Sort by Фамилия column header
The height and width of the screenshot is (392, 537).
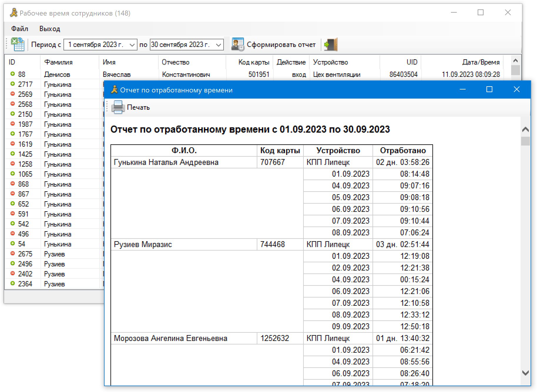pyautogui.click(x=58, y=62)
